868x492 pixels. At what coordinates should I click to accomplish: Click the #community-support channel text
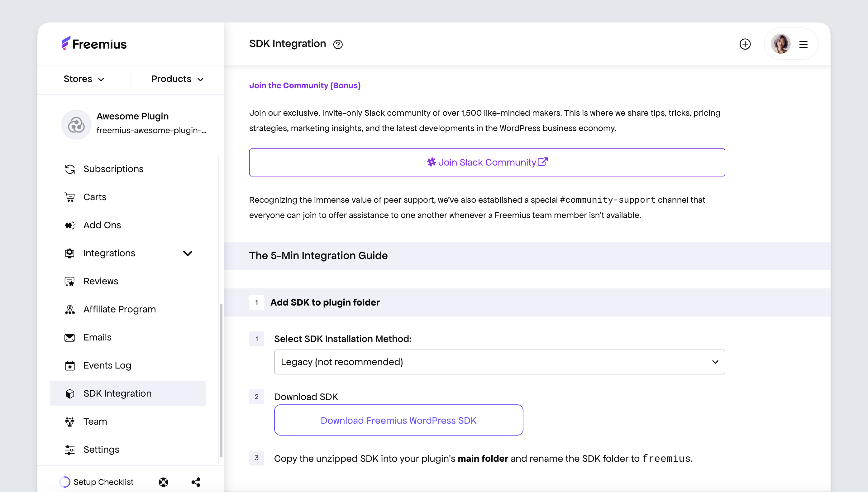click(x=607, y=200)
